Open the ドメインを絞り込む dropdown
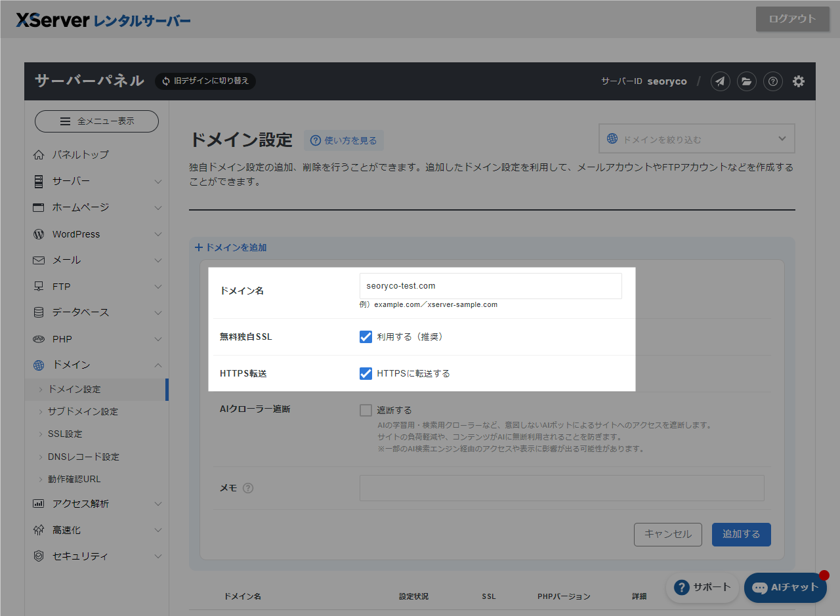 [x=696, y=138]
